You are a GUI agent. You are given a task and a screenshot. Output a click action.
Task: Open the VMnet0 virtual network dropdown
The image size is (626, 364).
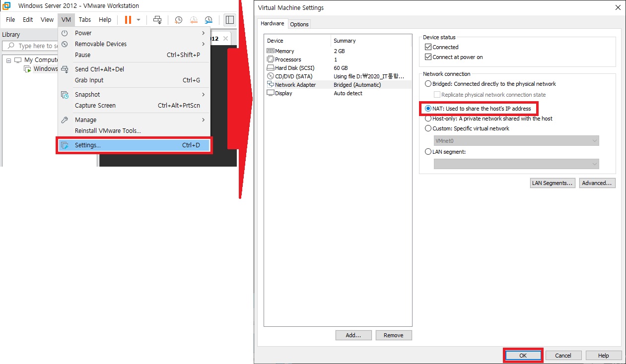coord(516,141)
